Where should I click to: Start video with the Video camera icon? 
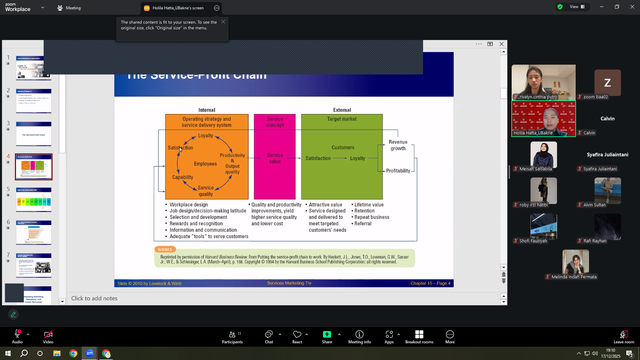point(48,336)
